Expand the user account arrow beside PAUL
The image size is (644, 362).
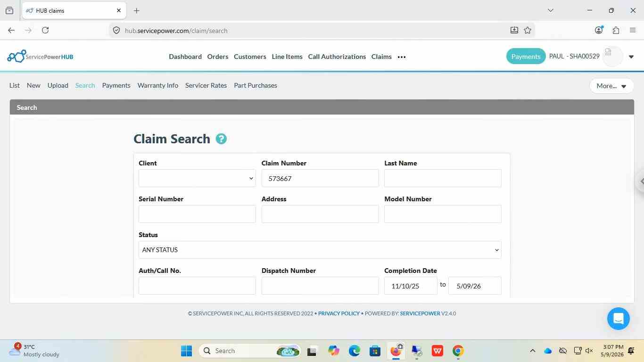tap(631, 57)
